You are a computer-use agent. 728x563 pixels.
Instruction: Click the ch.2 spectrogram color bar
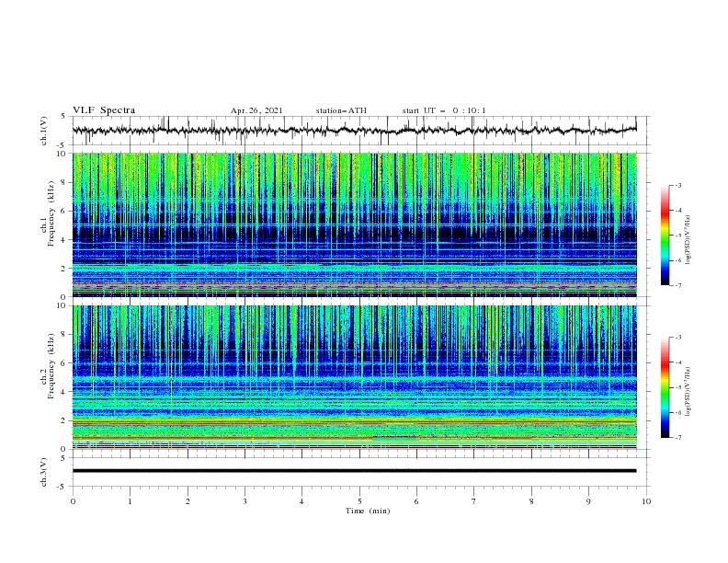(665, 387)
